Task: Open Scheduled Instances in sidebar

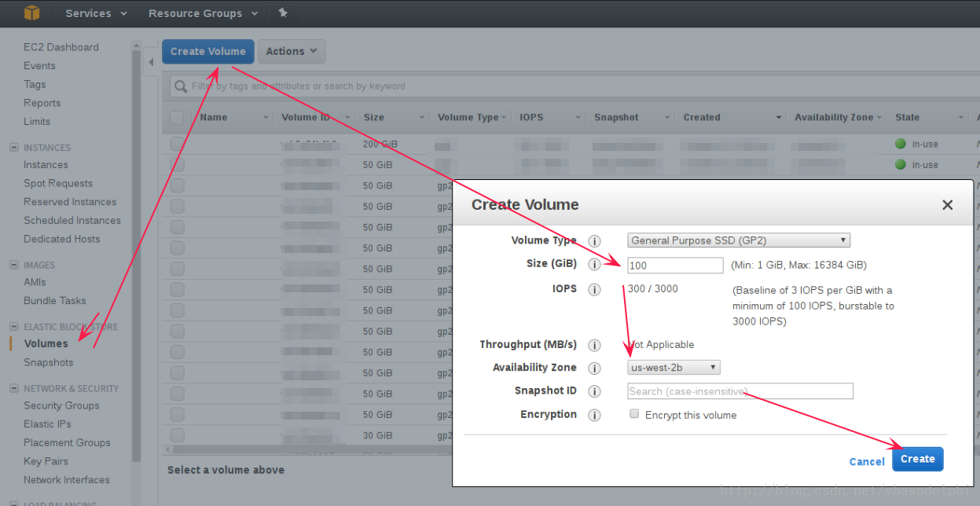Action: [72, 221]
